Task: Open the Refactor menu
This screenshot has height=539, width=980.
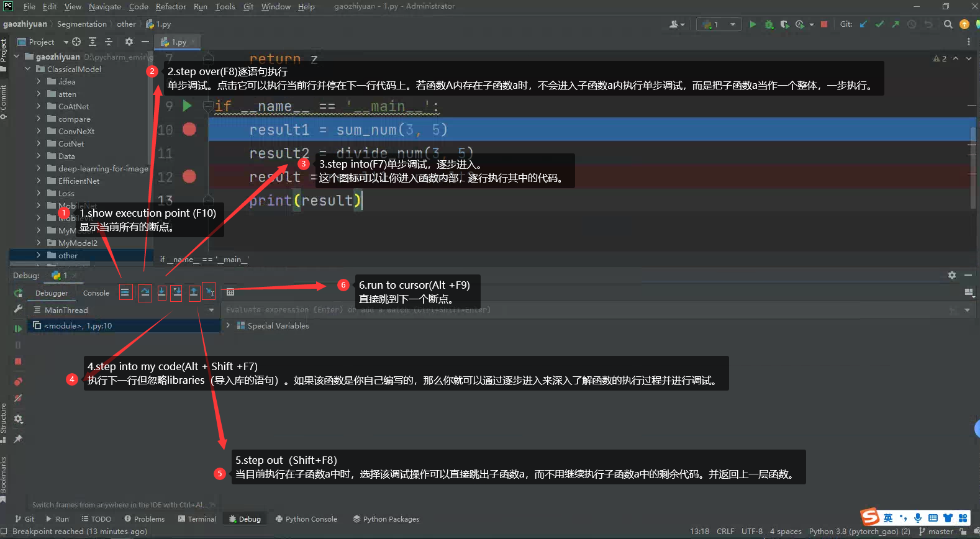Action: click(x=171, y=6)
